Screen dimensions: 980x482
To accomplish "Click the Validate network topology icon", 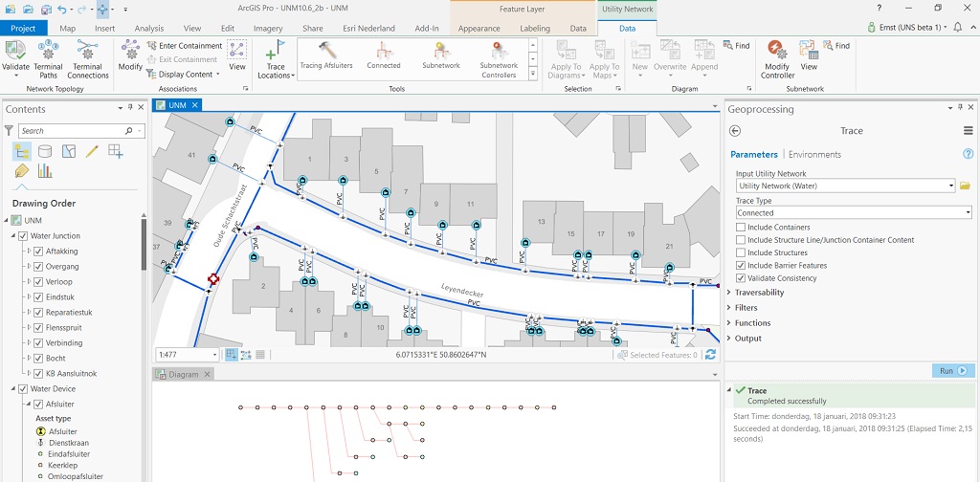I will click(x=15, y=51).
